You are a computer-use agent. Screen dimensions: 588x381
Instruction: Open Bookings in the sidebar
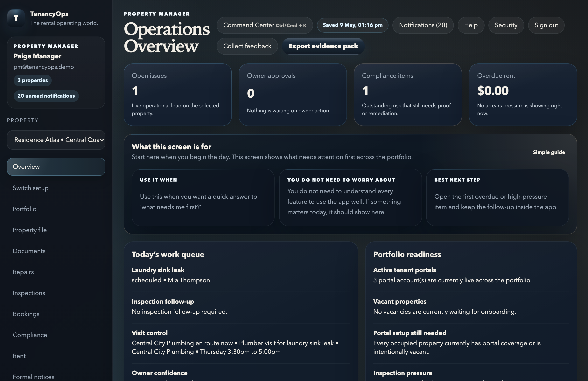pyautogui.click(x=56, y=314)
